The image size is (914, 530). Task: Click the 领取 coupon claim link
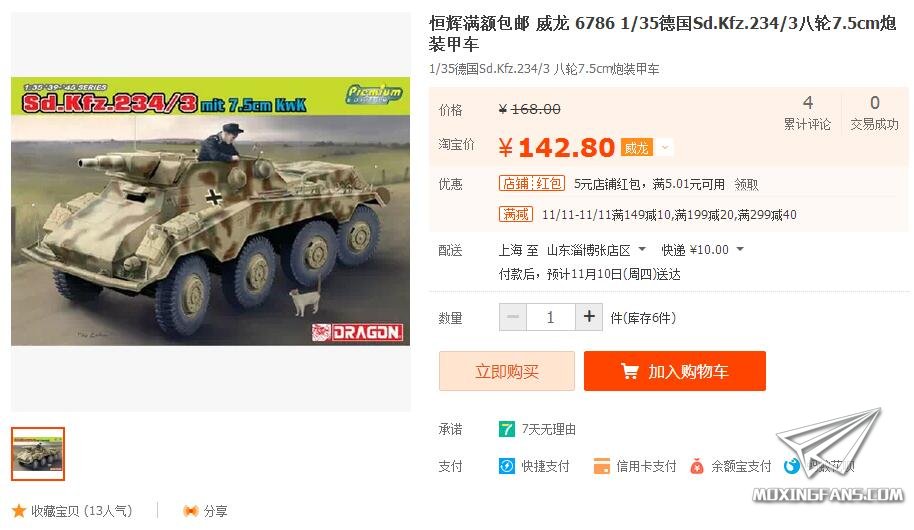[x=746, y=185]
